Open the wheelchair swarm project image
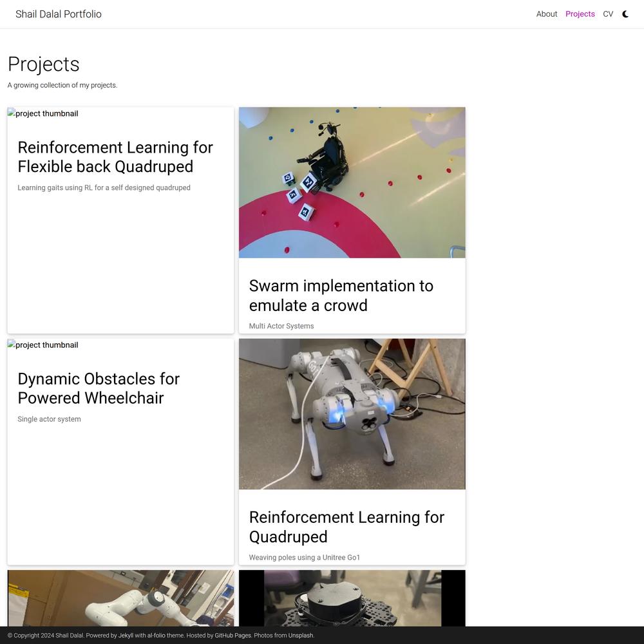The height and width of the screenshot is (644, 644). click(x=352, y=182)
